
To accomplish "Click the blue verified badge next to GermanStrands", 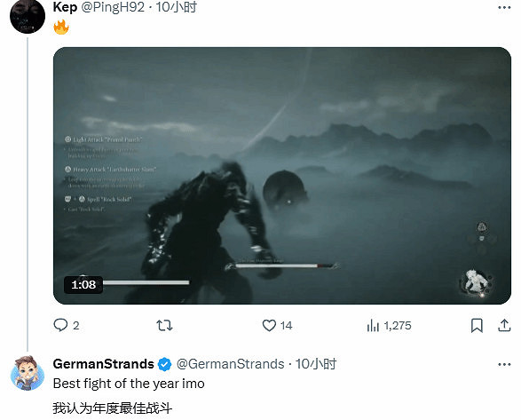I will coord(164,364).
